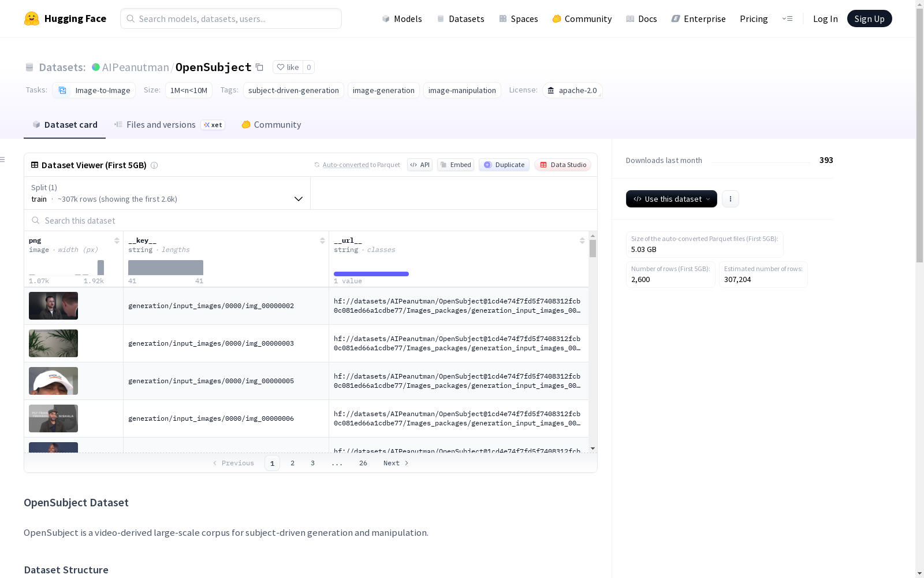This screenshot has height=578, width=924.
Task: Click the Log In link
Action: (x=825, y=18)
